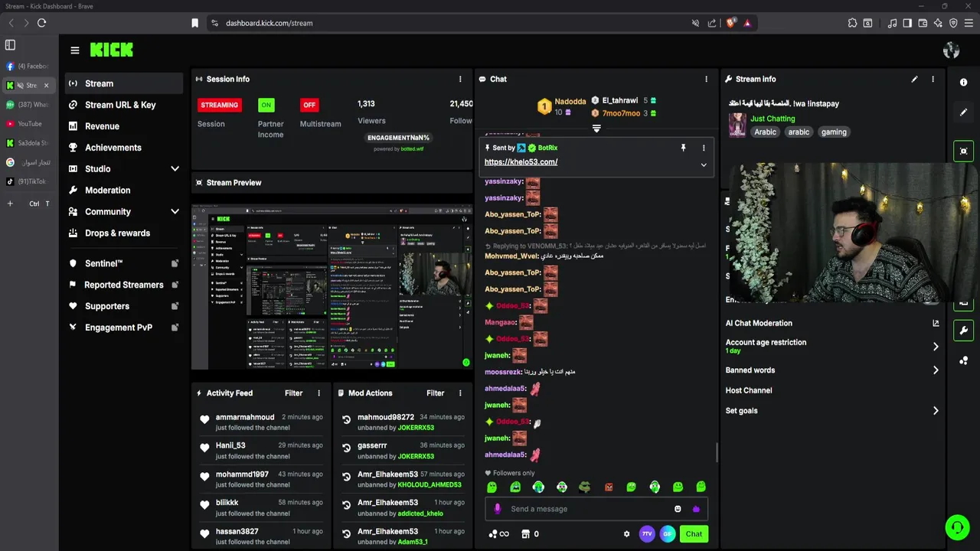980x551 pixels.
Task: Open Host Channel setting
Action: point(749,390)
